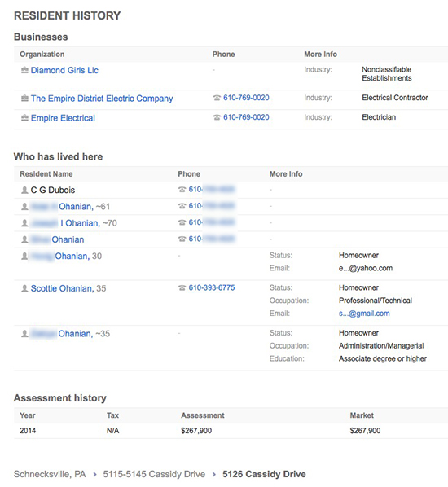The image size is (448, 487).
Task: Click person icon beside Ohanian, ~70
Action: pyautogui.click(x=24, y=223)
